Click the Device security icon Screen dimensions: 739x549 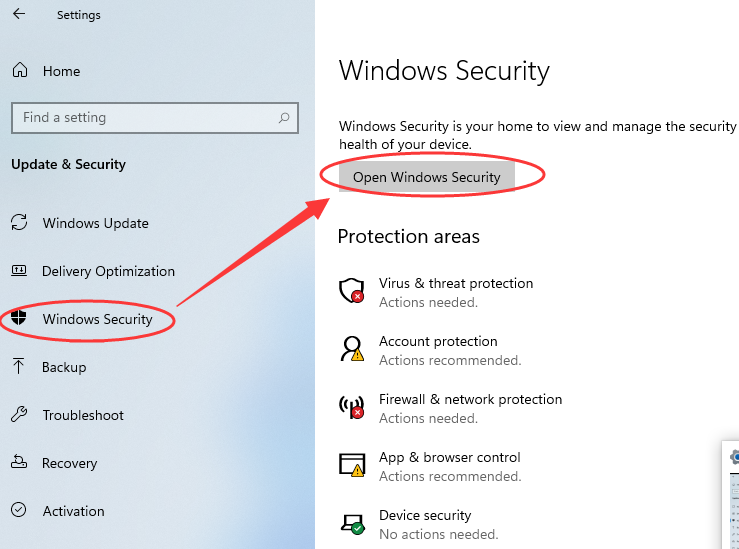[x=352, y=523]
